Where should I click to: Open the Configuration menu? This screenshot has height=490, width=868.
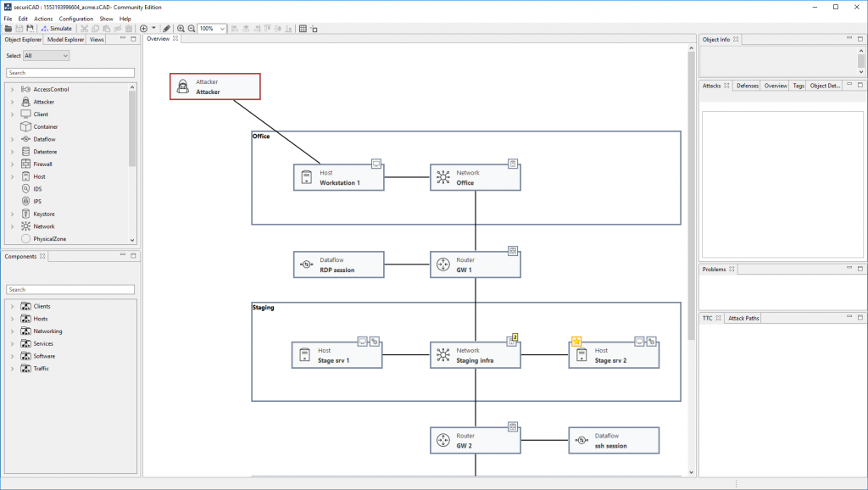76,19
